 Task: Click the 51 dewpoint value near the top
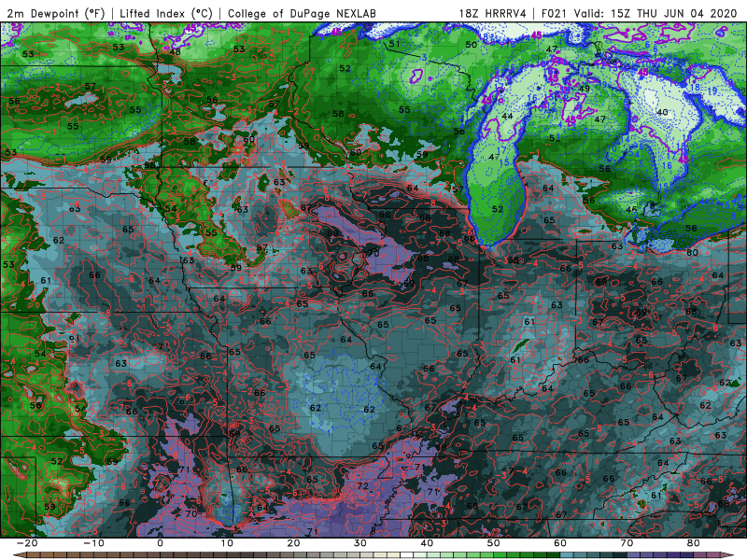point(394,44)
